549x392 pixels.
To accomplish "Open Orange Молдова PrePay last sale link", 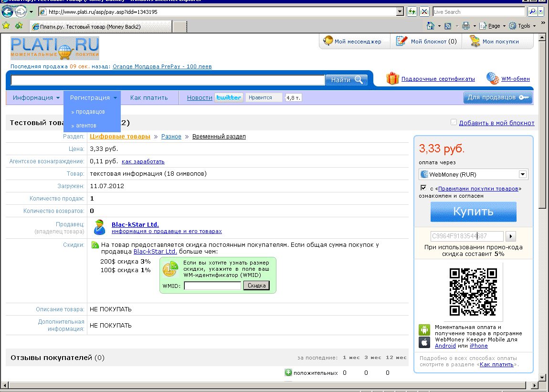I will tap(162, 66).
